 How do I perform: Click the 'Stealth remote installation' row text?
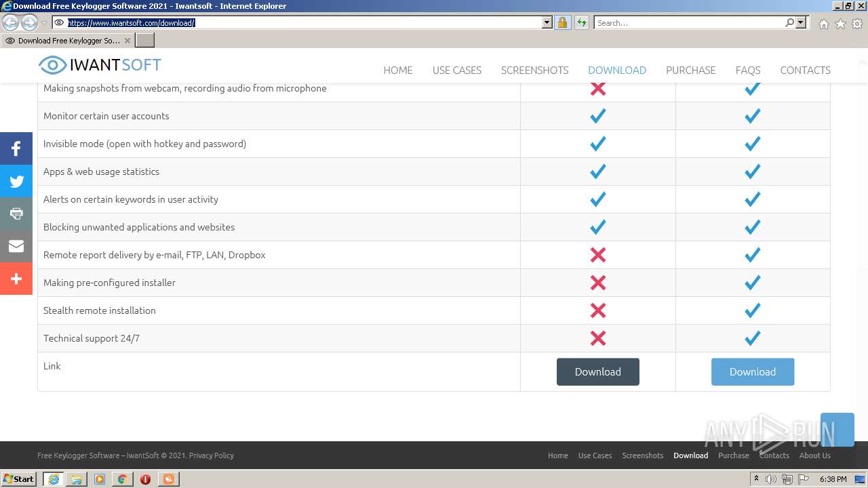coord(100,310)
